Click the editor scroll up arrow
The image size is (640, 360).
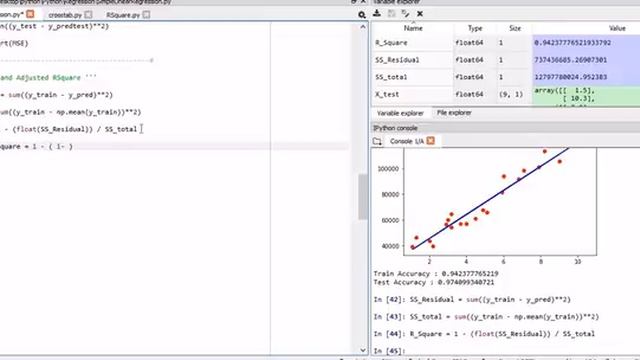tap(363, 27)
